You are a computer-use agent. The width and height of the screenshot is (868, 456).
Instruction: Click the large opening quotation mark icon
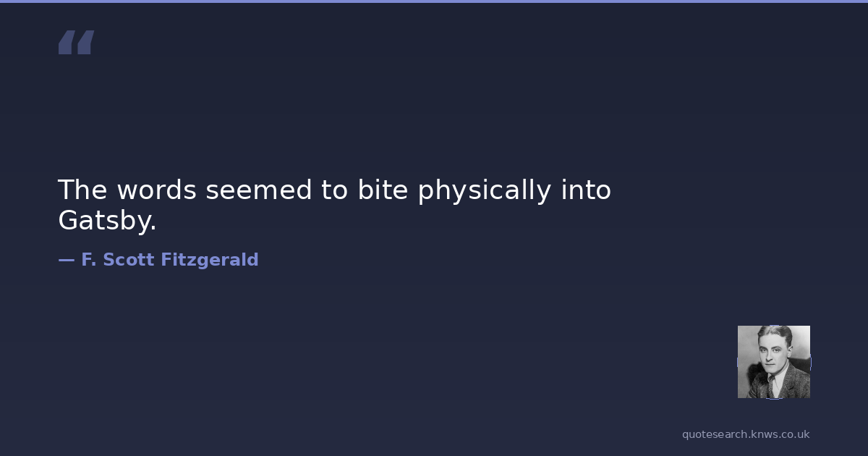click(76, 43)
